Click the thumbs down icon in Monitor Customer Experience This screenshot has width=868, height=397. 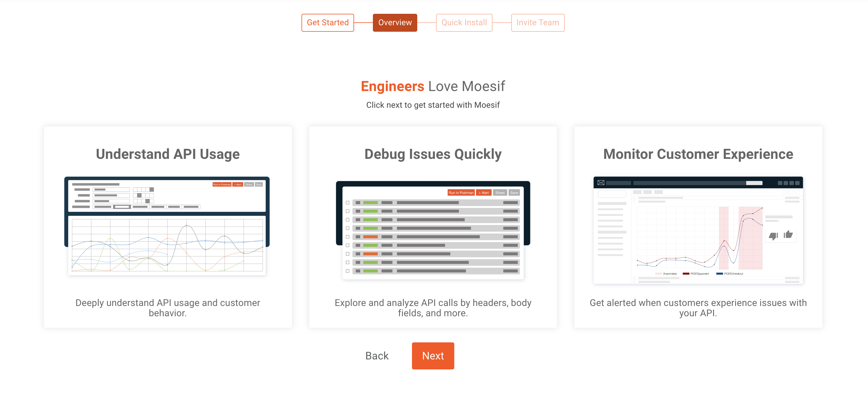pyautogui.click(x=773, y=236)
